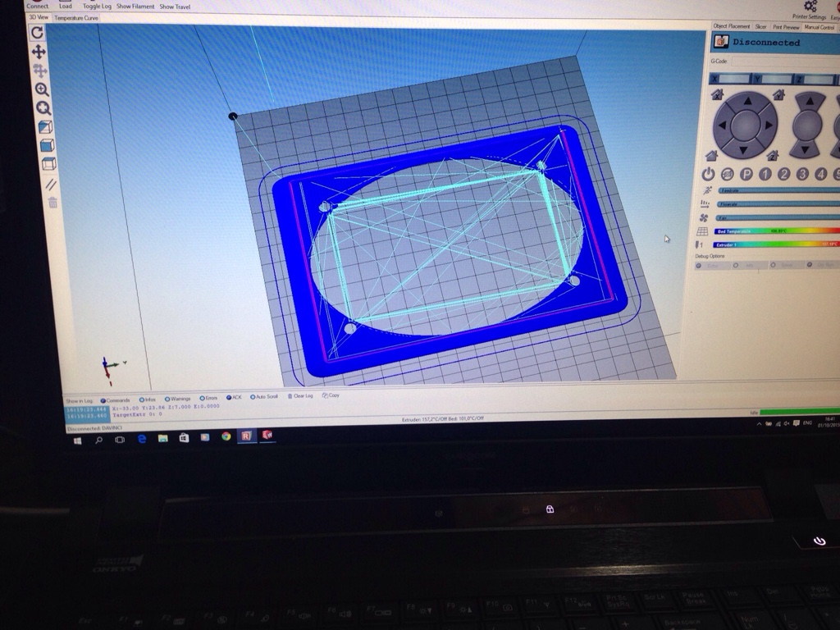Open the 3D View tab
The height and width of the screenshot is (630, 840).
tap(39, 17)
